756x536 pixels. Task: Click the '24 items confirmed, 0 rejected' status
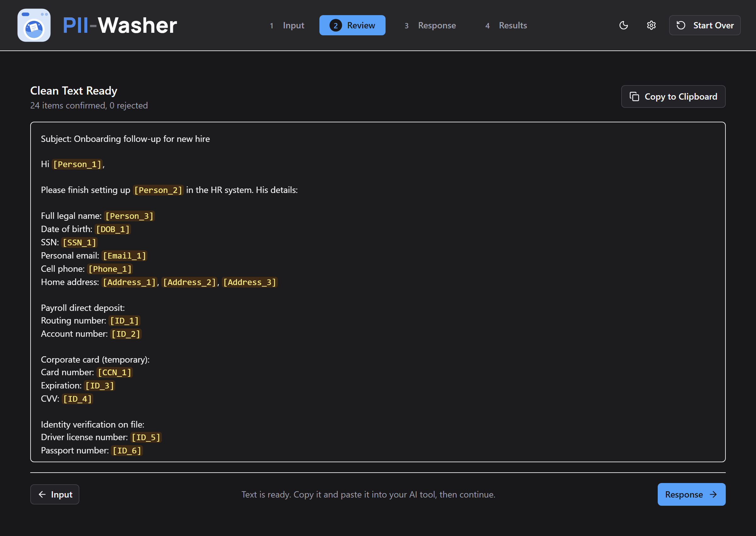(89, 105)
